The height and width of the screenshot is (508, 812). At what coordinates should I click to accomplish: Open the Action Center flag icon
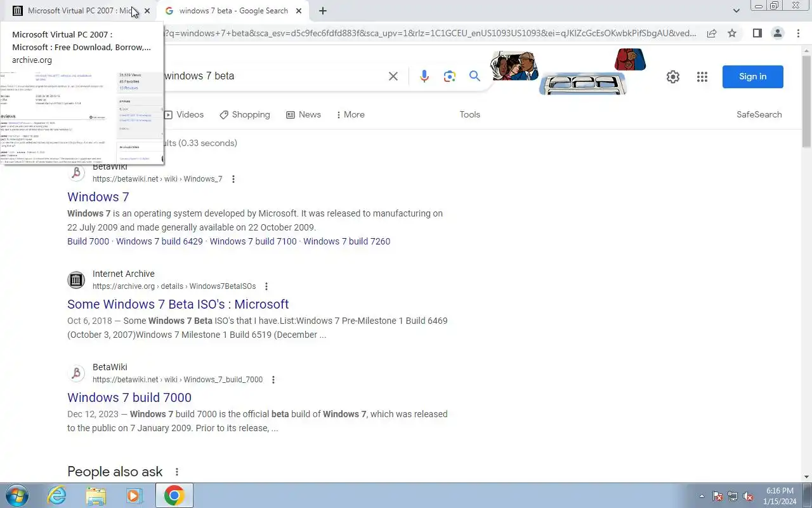pos(717,496)
